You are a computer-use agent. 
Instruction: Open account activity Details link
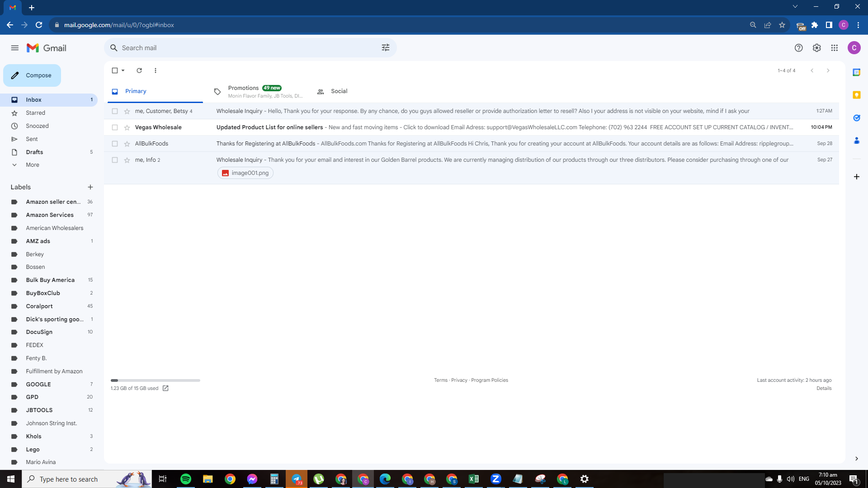point(824,389)
